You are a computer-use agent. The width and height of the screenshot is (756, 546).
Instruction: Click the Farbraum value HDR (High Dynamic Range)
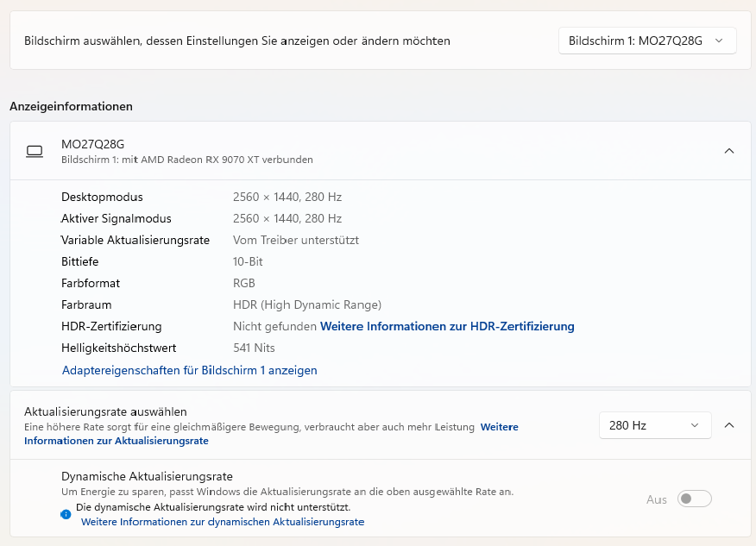coord(307,304)
